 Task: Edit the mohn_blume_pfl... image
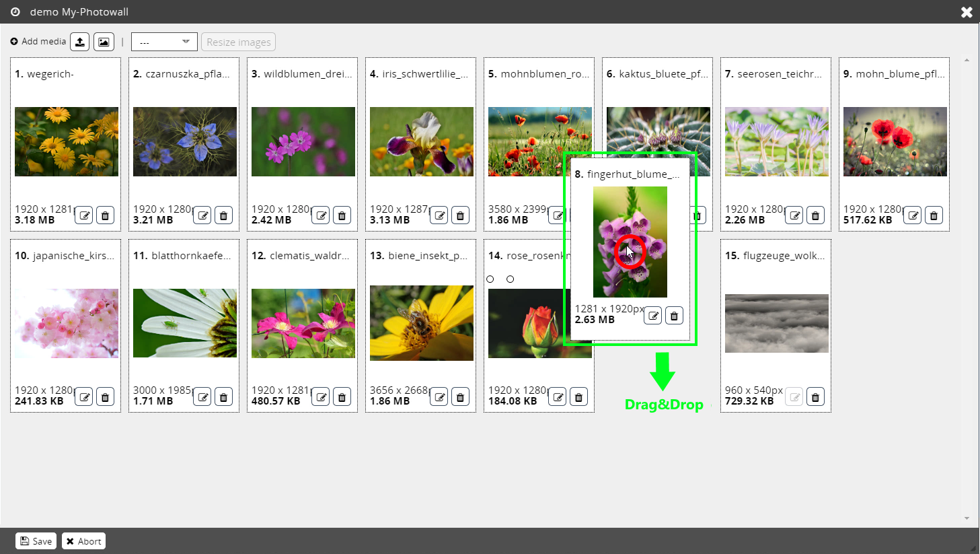[913, 215]
